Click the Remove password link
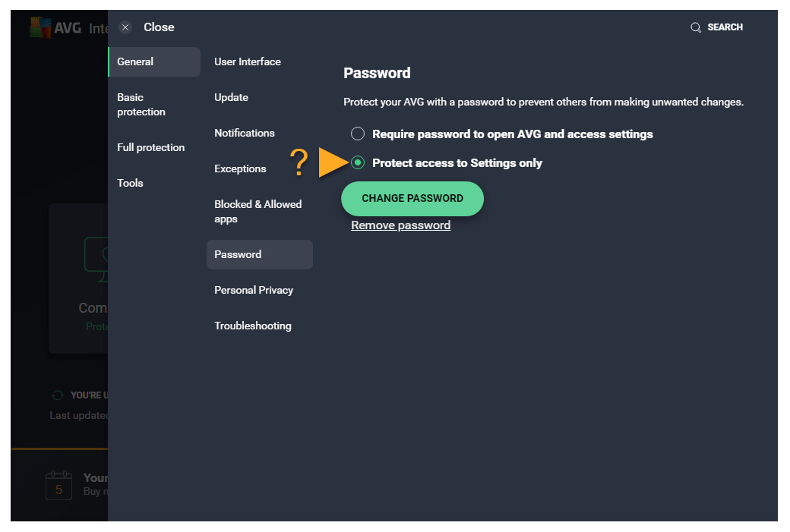This screenshot has height=532, width=790. click(x=400, y=225)
